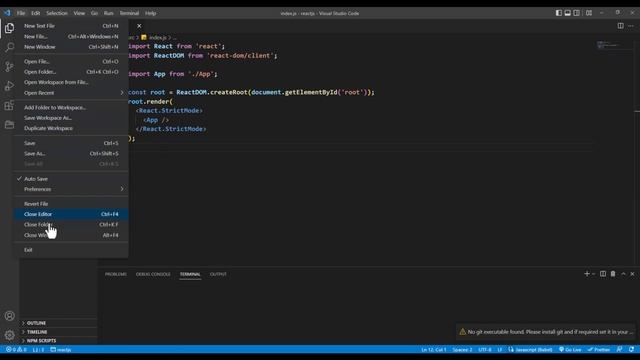Image resolution: width=640 pixels, height=360 pixels.
Task: Open the Edit menu in menu bar
Action: 36,13
